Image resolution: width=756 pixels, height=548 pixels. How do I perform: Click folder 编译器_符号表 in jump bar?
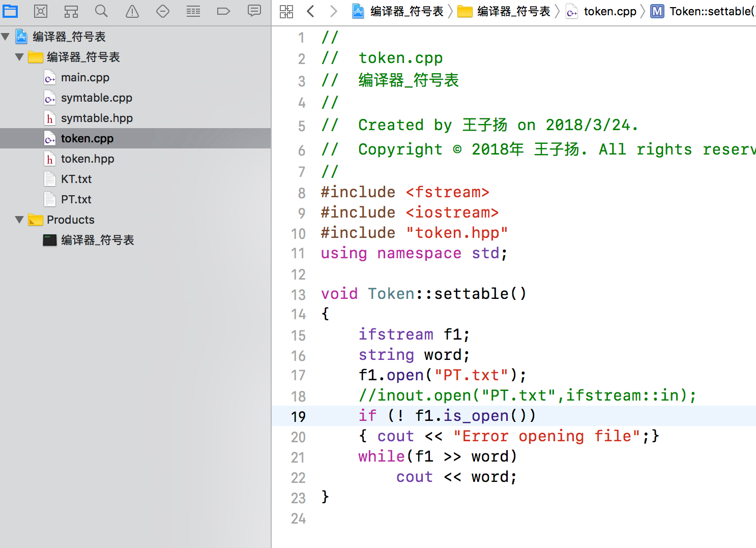pos(504,11)
